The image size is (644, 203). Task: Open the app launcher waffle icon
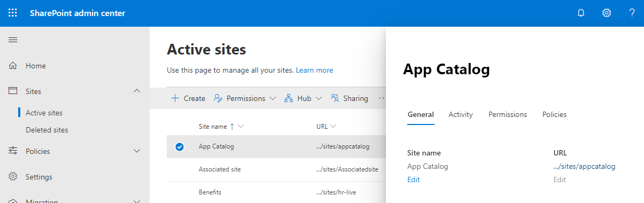tap(13, 13)
